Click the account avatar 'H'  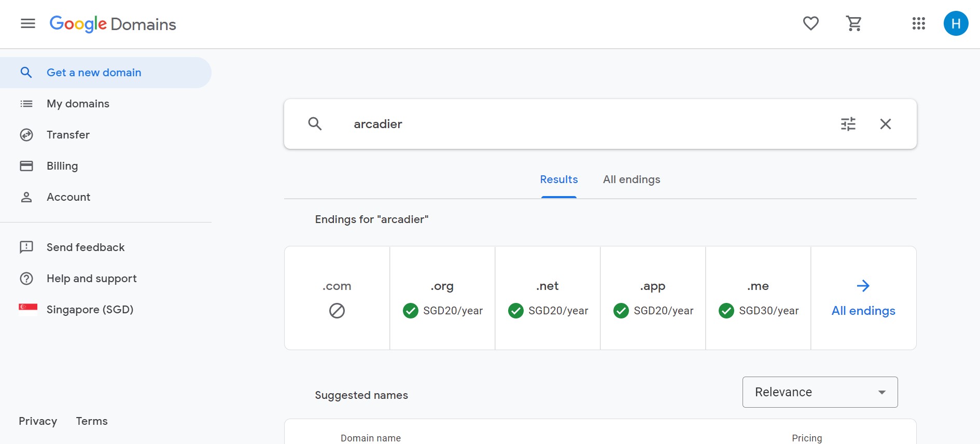[x=956, y=23]
